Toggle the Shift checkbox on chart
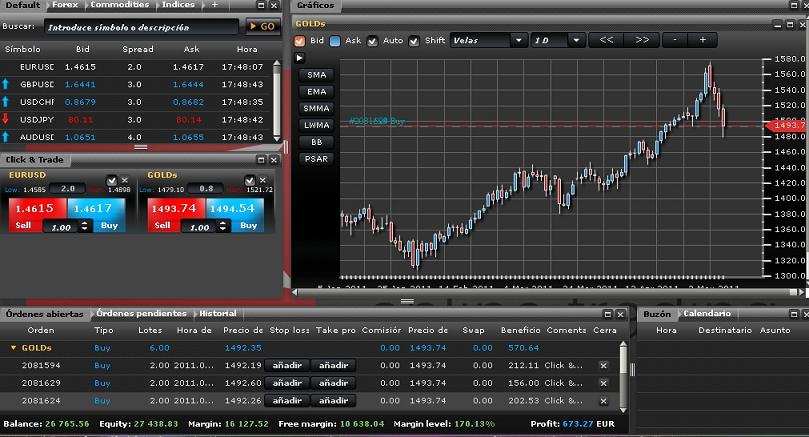 (414, 41)
